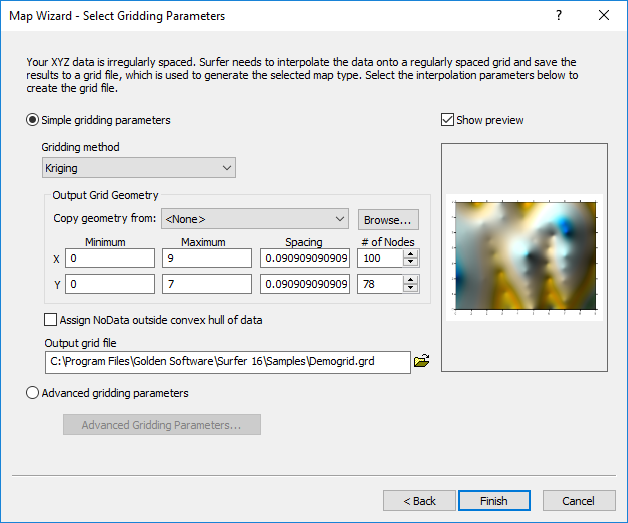Select Simple gridding parameters radio button

tap(32, 120)
